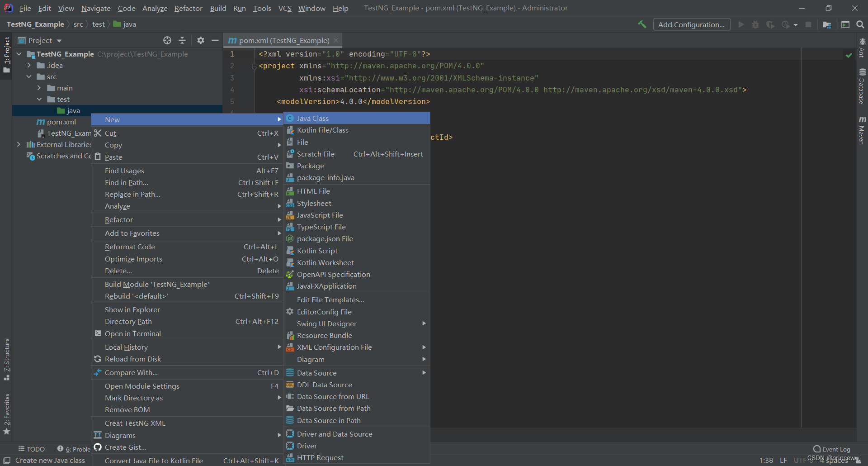Open Project Structure icon in toolbar

827,24
